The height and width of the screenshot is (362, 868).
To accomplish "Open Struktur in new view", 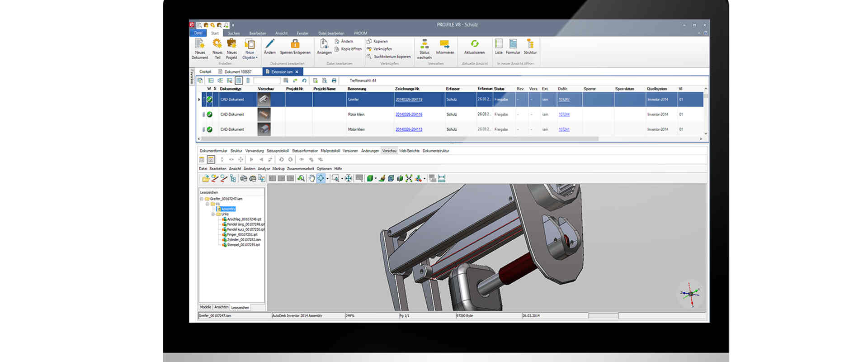I will (530, 44).
